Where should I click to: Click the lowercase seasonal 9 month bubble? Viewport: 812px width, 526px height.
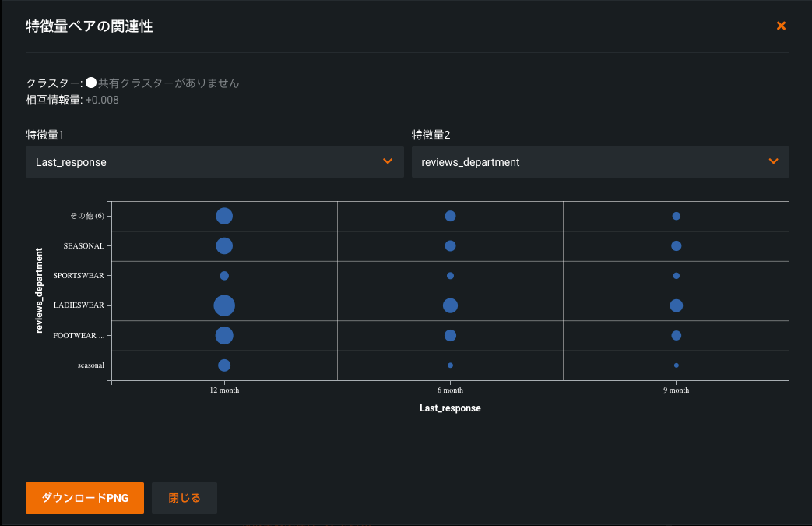[x=676, y=365]
